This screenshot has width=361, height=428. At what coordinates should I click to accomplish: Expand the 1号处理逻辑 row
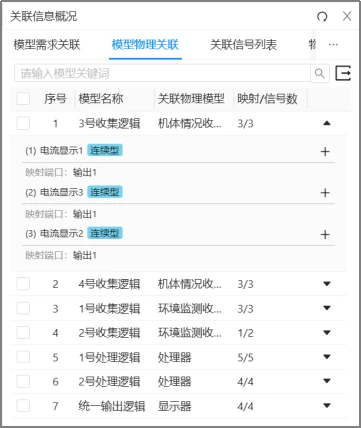(327, 357)
